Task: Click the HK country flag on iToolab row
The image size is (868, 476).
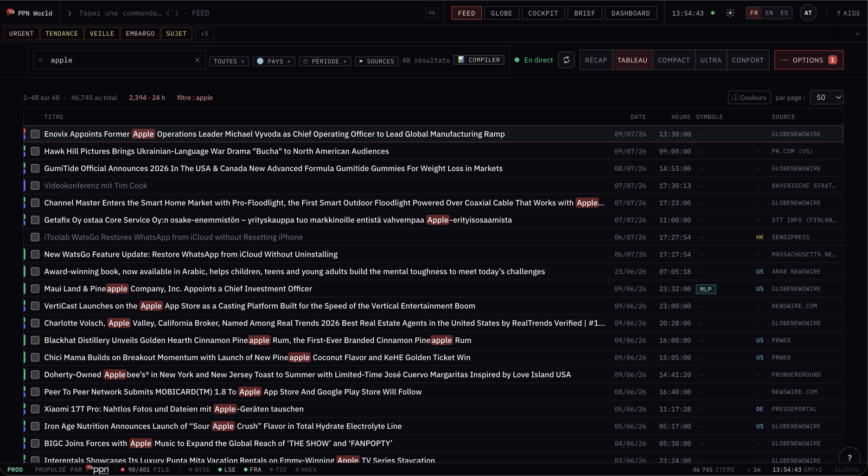Action: coord(759,237)
